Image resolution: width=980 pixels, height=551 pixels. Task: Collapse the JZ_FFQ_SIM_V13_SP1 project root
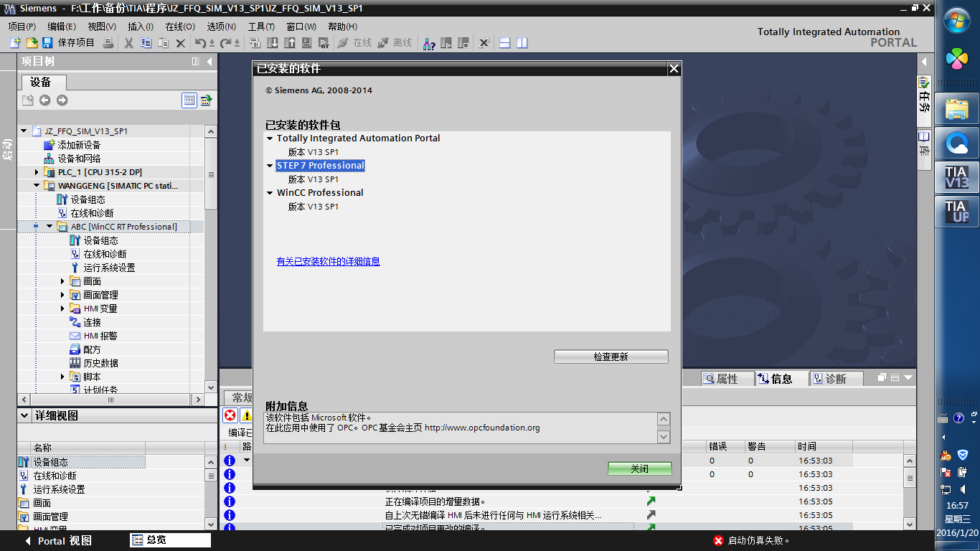click(24, 131)
